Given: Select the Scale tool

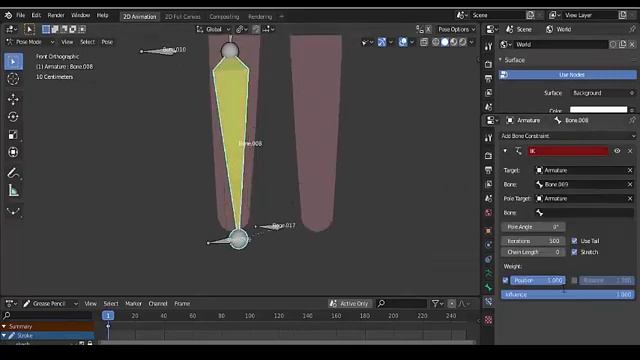Looking at the screenshot, I should 13,135.
